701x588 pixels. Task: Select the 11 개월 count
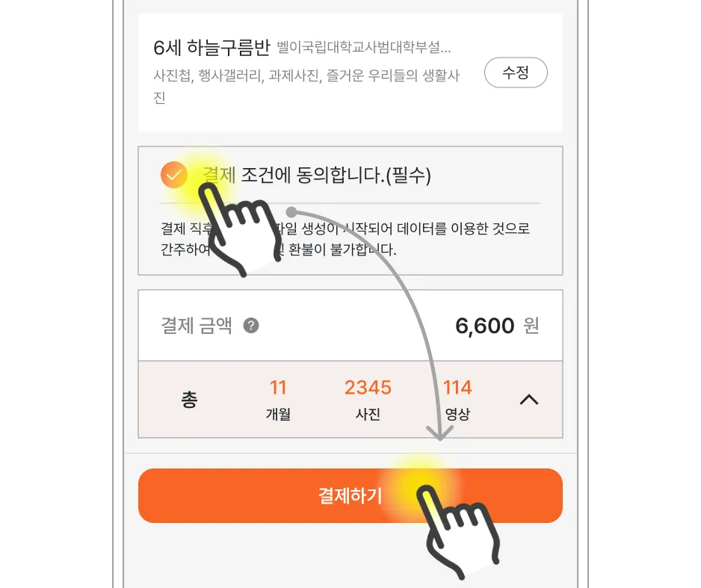pos(278,399)
